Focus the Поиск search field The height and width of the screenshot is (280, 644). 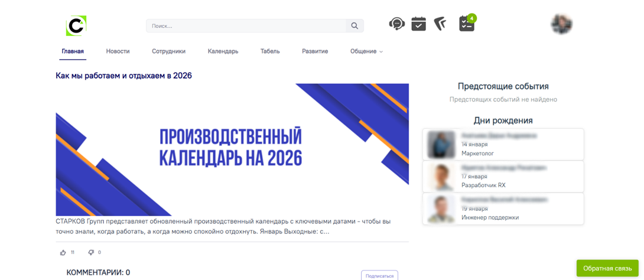246,26
